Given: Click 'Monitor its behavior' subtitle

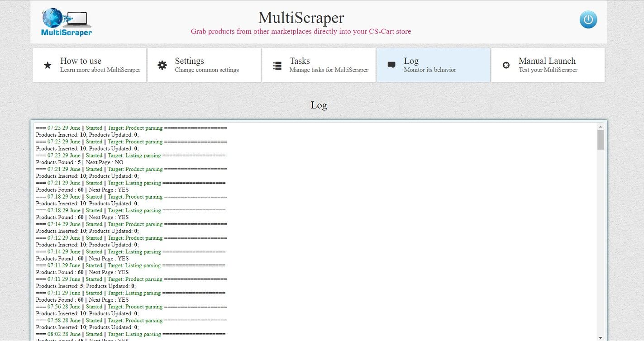Looking at the screenshot, I should 430,70.
